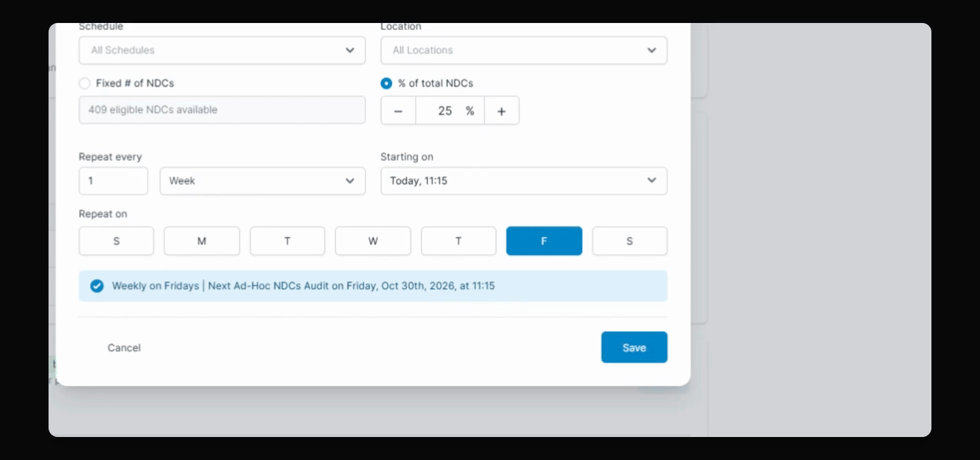Click the Starting on label
This screenshot has width=980, height=460.
pyautogui.click(x=407, y=157)
